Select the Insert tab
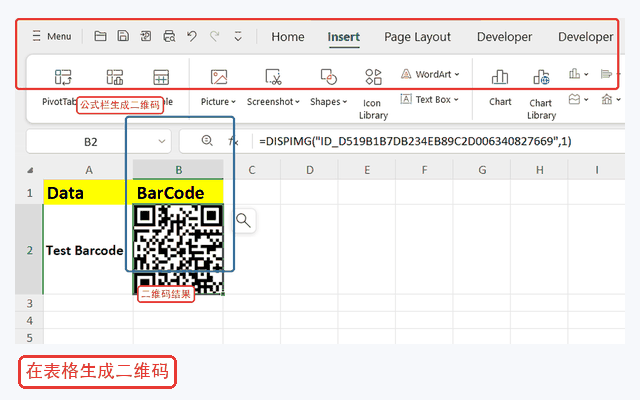This screenshot has height=400, width=640. pos(343,37)
